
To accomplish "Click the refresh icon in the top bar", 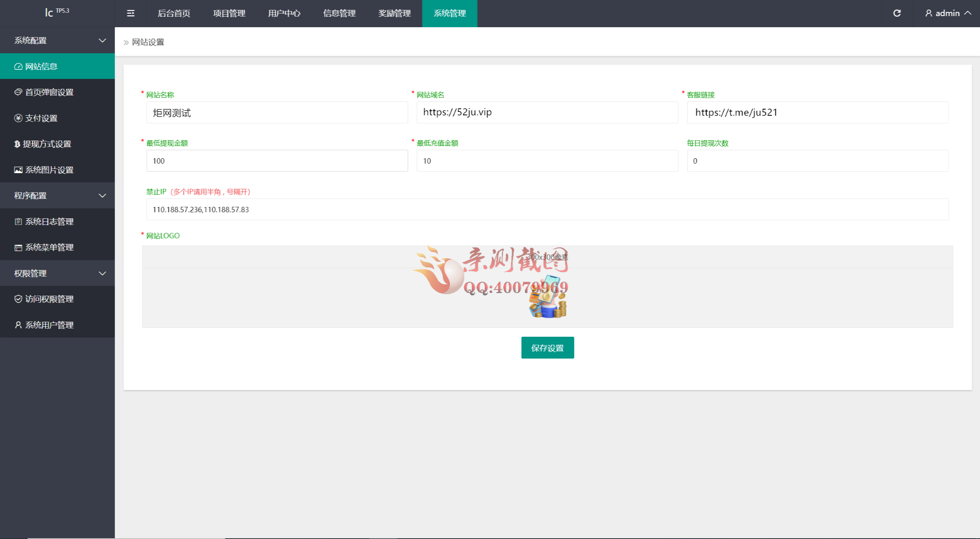I will pyautogui.click(x=897, y=13).
